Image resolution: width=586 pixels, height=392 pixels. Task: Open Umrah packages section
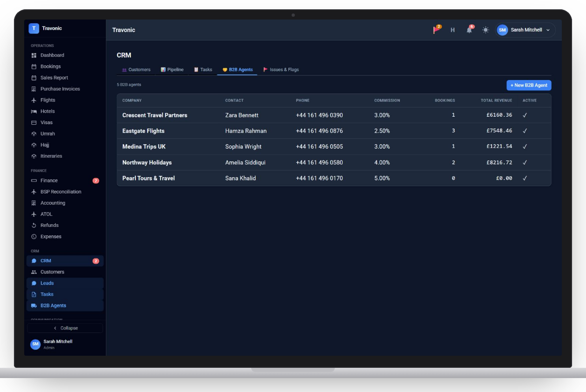65,133
